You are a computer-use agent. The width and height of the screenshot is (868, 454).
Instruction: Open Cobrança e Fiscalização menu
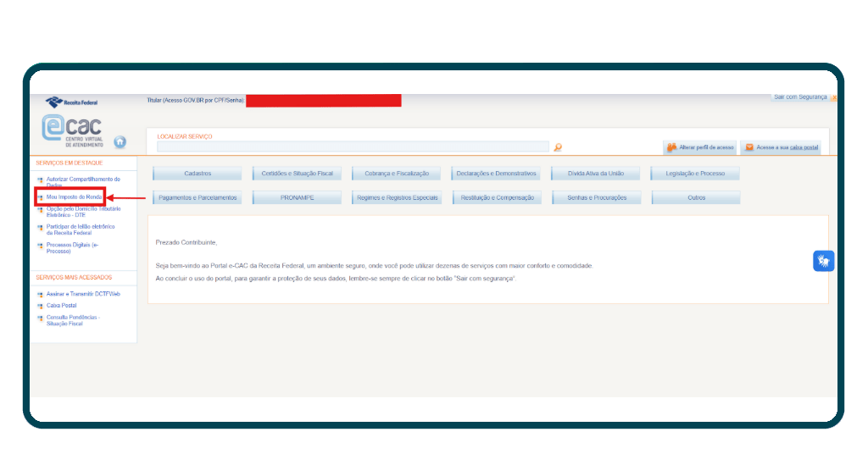pyautogui.click(x=397, y=174)
